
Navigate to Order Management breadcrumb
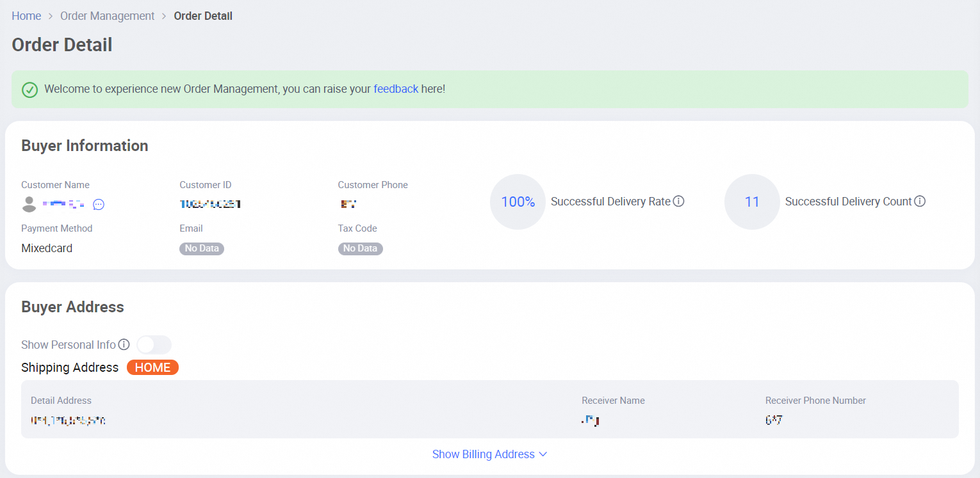pos(107,16)
